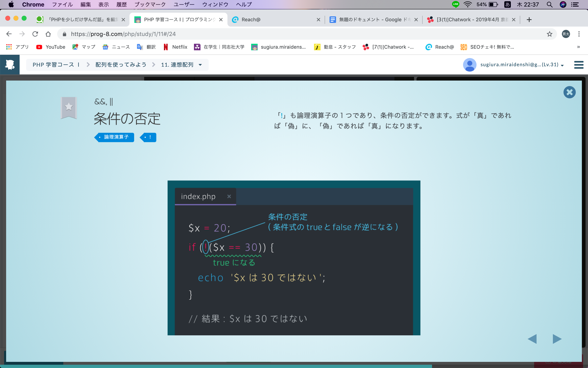588x368 pixels.
Task: Open the hamburger menu on Progate header
Action: pos(579,65)
